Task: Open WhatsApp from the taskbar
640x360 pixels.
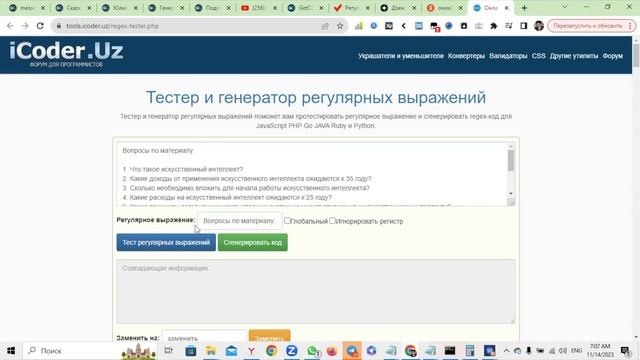Action: tap(312, 351)
